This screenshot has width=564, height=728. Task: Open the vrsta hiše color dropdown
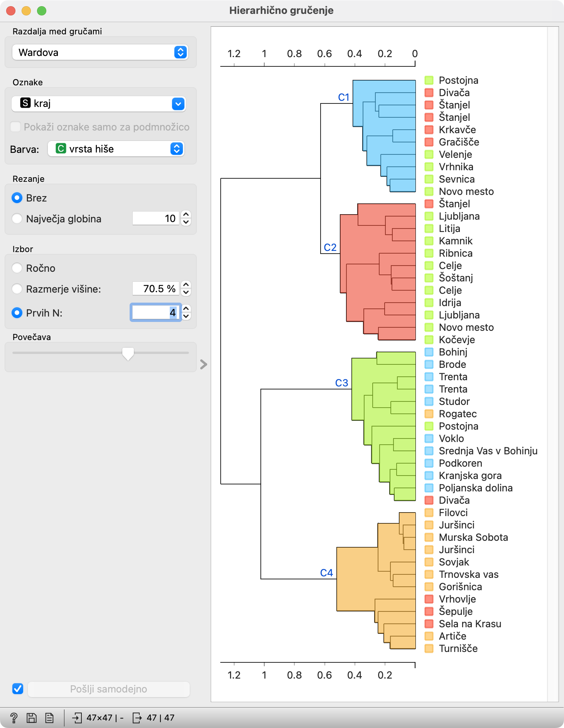(x=116, y=149)
